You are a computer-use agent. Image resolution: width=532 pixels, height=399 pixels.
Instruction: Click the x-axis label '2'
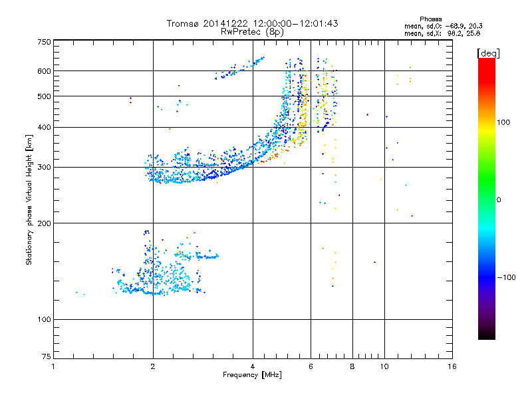pos(153,366)
